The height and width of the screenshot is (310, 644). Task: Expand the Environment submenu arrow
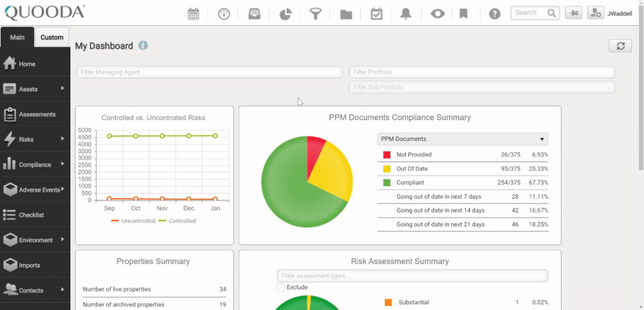63,239
